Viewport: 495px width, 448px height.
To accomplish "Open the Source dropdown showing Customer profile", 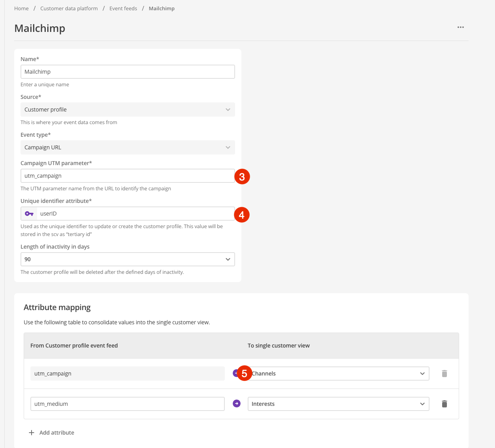I will point(128,109).
